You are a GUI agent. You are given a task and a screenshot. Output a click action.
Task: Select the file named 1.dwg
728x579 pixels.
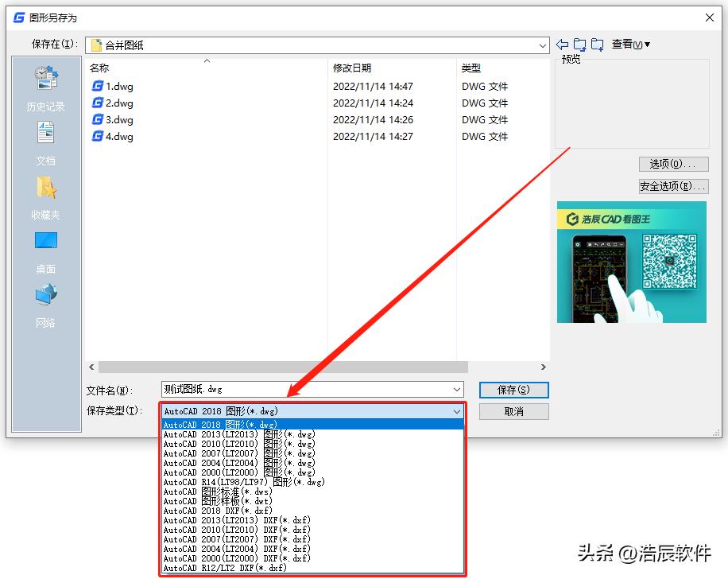click(119, 86)
